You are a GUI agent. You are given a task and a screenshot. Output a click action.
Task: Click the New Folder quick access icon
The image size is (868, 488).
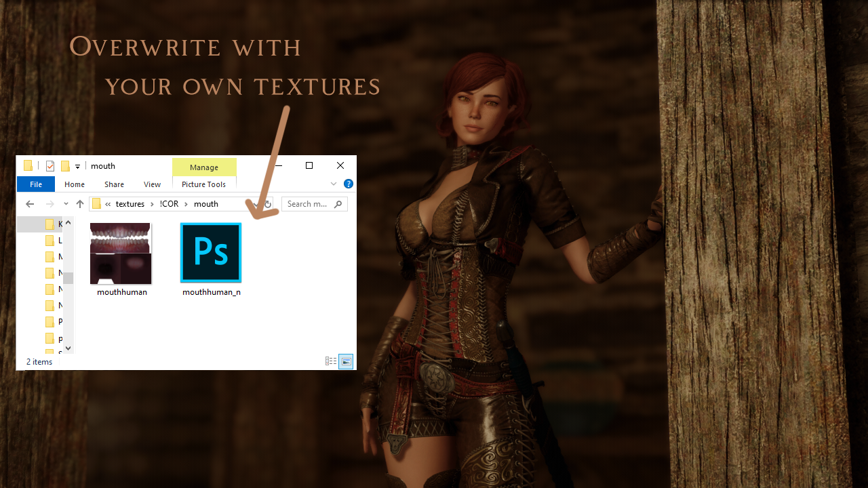point(65,166)
